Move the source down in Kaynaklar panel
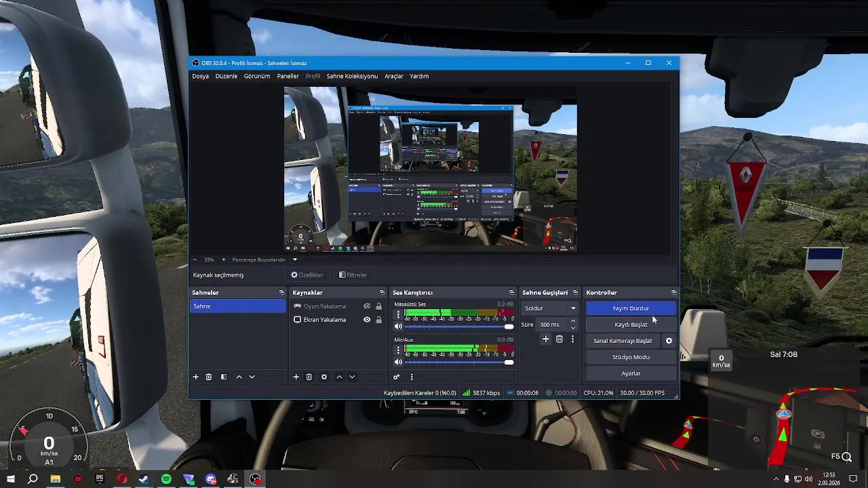Viewport: 868px width, 488px height. tap(352, 377)
